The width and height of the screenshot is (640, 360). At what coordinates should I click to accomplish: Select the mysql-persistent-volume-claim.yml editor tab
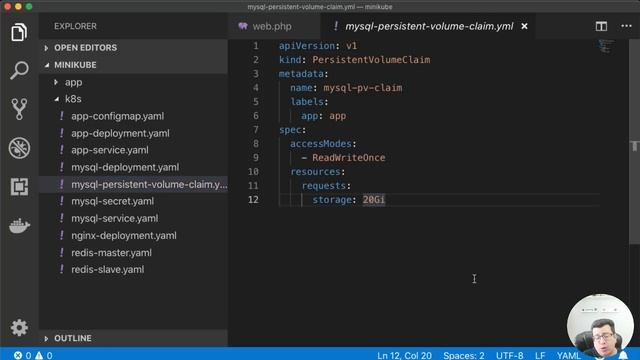tap(429, 26)
